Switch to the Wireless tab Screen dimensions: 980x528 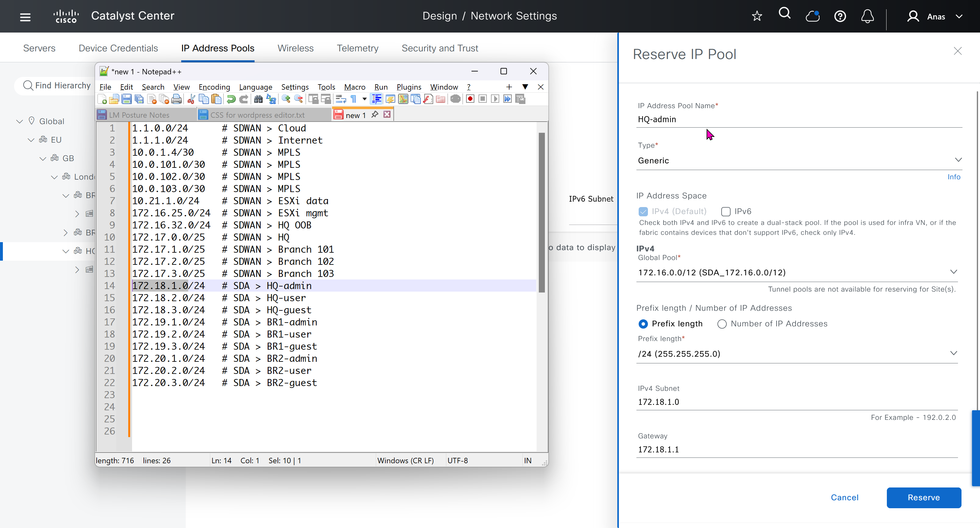pyautogui.click(x=295, y=48)
